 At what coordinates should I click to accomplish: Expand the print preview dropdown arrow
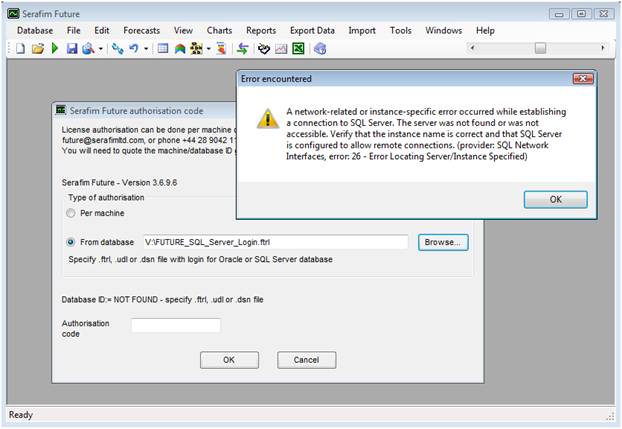pyautogui.click(x=100, y=49)
